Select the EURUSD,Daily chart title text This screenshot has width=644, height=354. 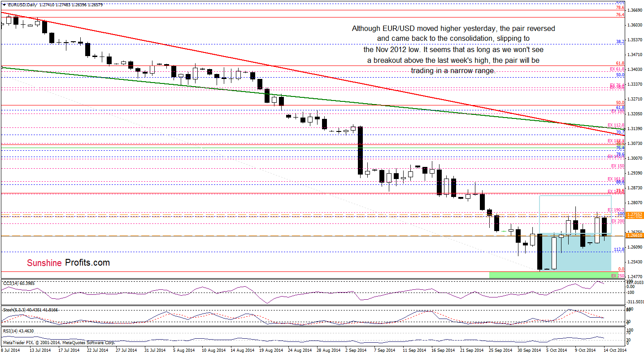[22, 4]
